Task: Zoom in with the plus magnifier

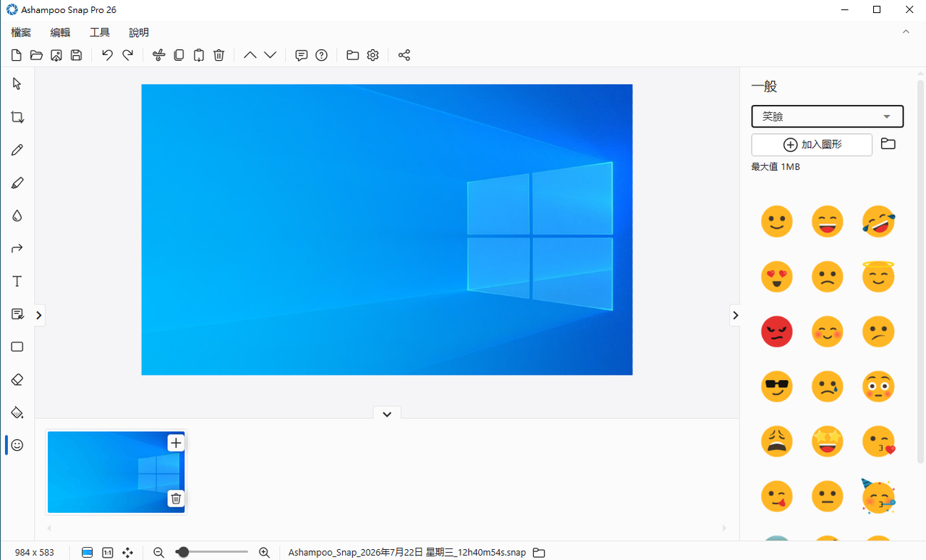Action: click(x=264, y=552)
